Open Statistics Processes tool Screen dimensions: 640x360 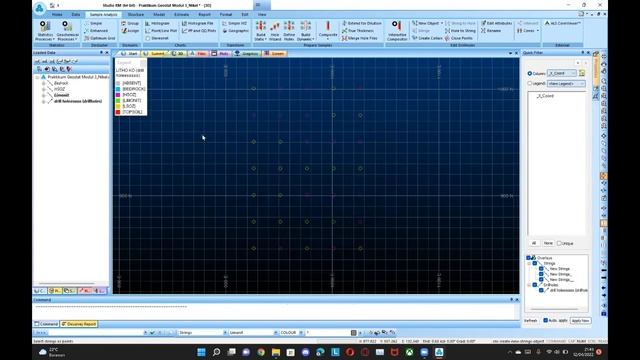(45, 31)
